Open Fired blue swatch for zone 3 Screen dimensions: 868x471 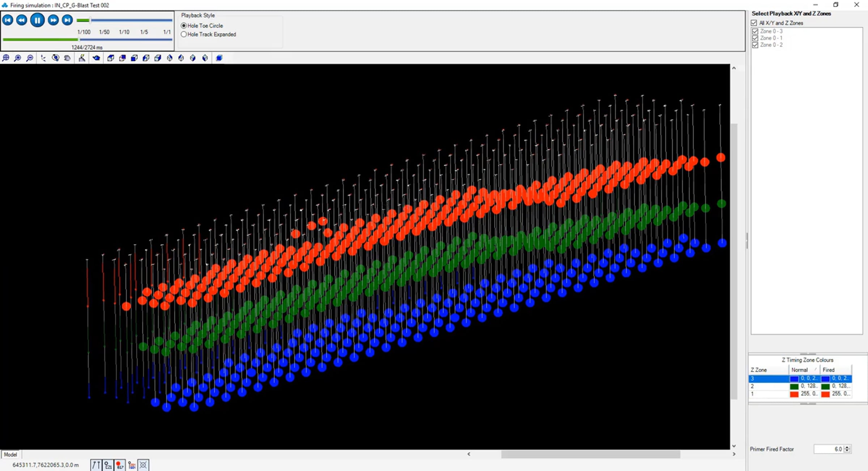pos(825,379)
